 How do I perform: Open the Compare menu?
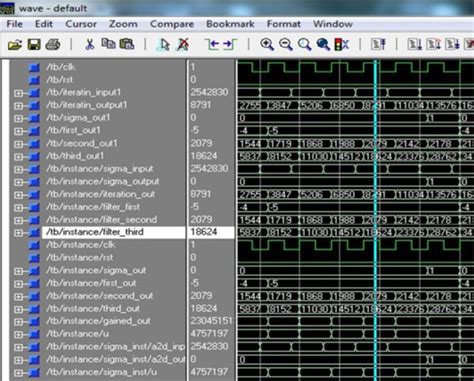(172, 24)
